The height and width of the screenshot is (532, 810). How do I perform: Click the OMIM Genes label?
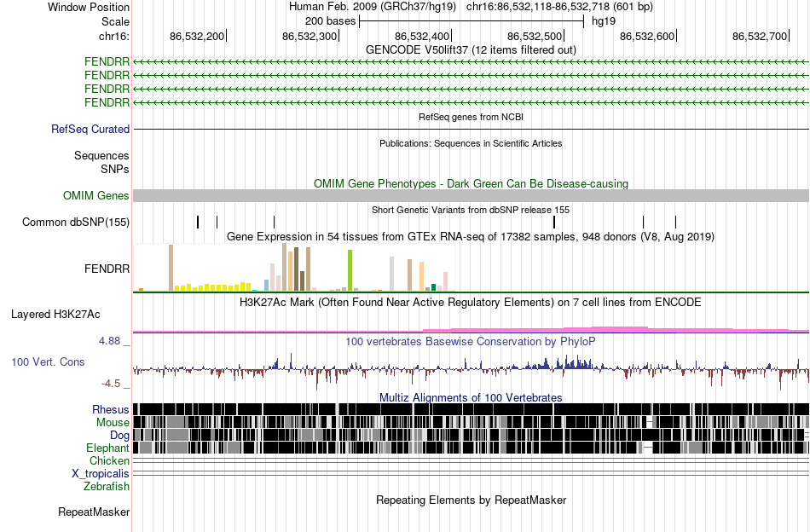point(96,196)
